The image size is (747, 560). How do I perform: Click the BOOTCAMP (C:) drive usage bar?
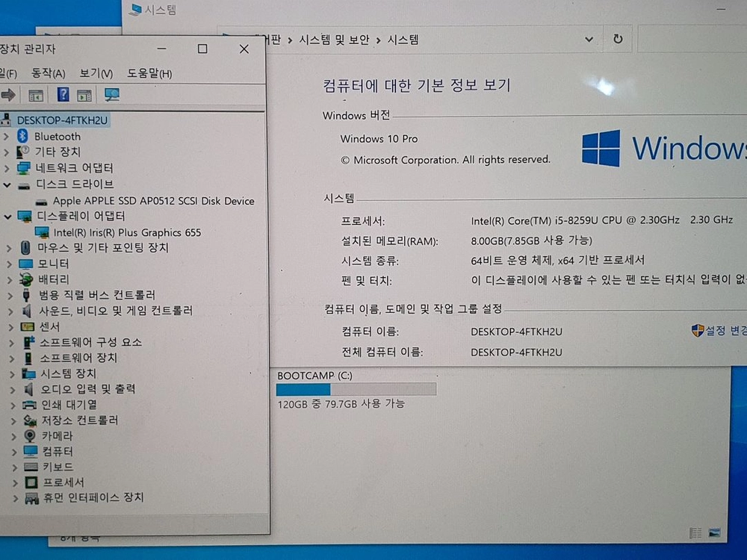(x=356, y=390)
